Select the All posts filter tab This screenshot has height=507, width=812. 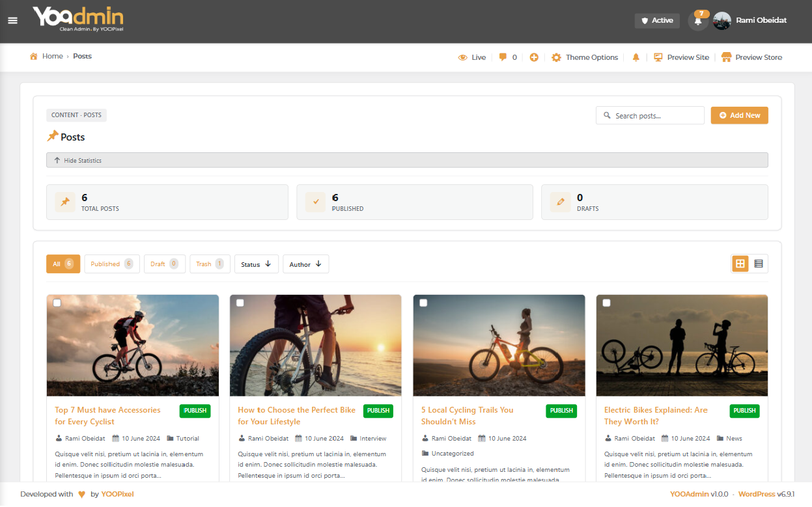coord(63,264)
